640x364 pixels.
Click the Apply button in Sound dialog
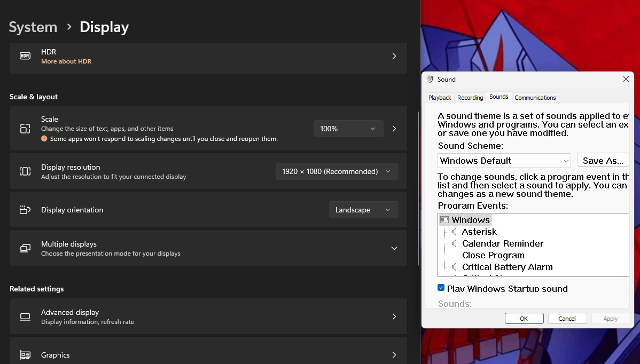611,318
